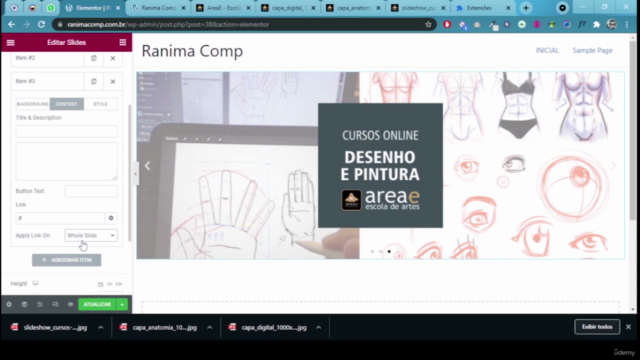Open the Elementor hamburger menu
This screenshot has width=640, height=360.
11,42
